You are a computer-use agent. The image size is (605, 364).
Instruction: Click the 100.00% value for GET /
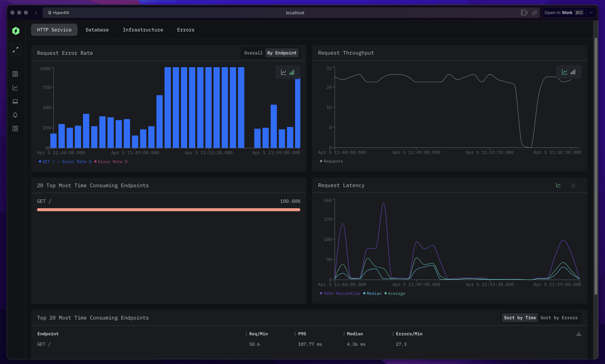tap(290, 201)
